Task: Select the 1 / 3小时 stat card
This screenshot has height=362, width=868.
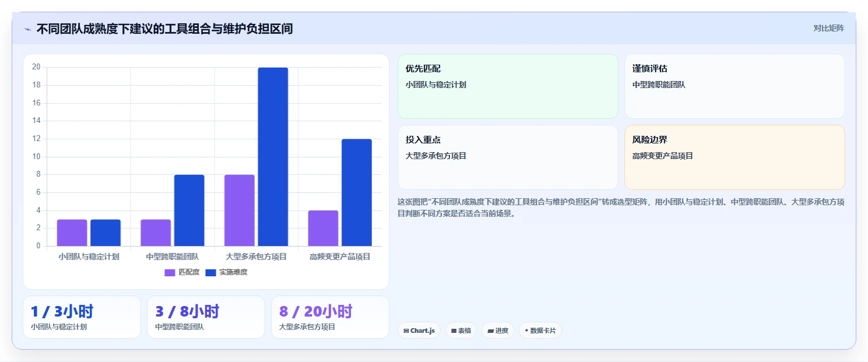Action: [82, 317]
